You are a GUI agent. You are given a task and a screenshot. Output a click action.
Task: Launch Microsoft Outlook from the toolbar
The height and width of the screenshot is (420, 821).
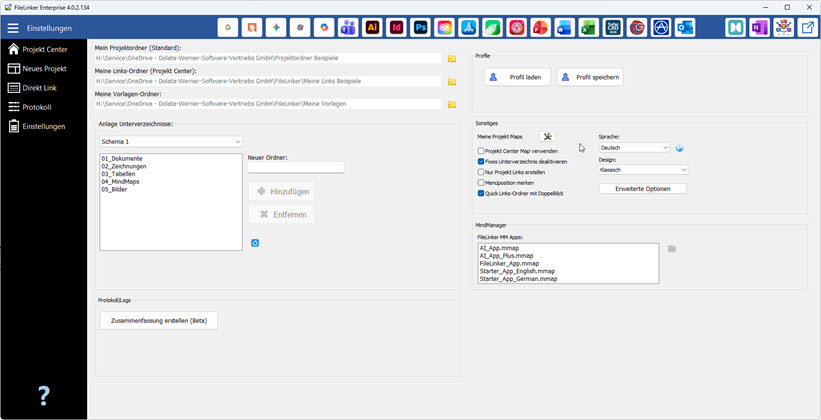[x=685, y=28]
